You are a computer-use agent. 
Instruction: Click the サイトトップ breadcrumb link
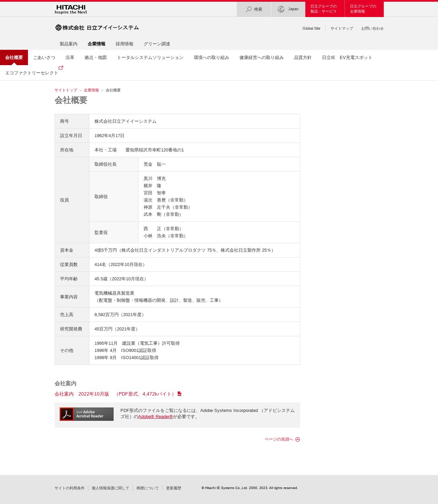click(x=66, y=90)
